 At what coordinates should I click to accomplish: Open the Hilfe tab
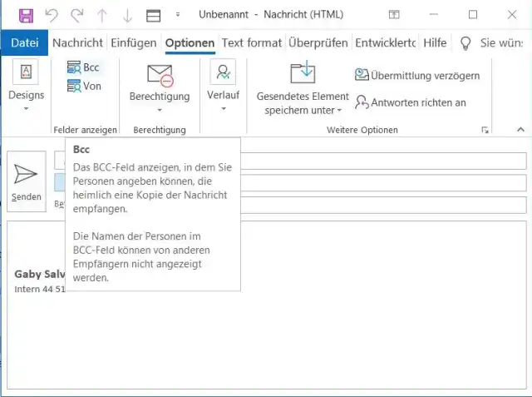(x=435, y=42)
